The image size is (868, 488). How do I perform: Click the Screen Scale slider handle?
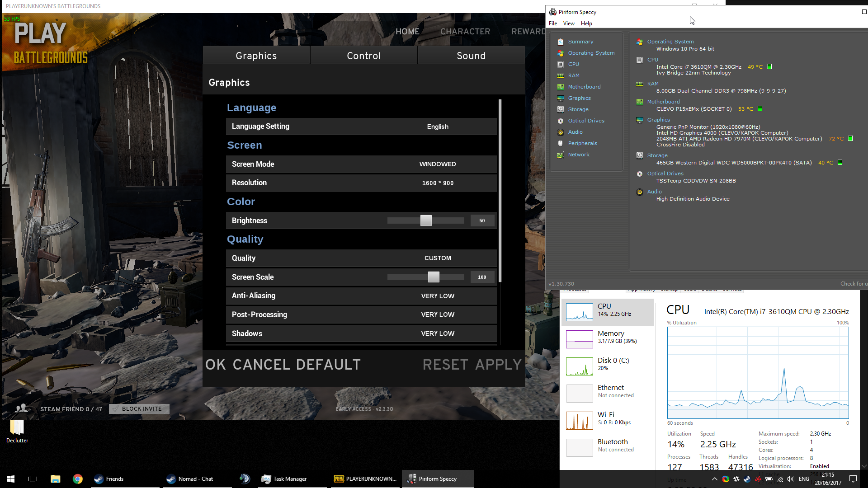pyautogui.click(x=434, y=277)
